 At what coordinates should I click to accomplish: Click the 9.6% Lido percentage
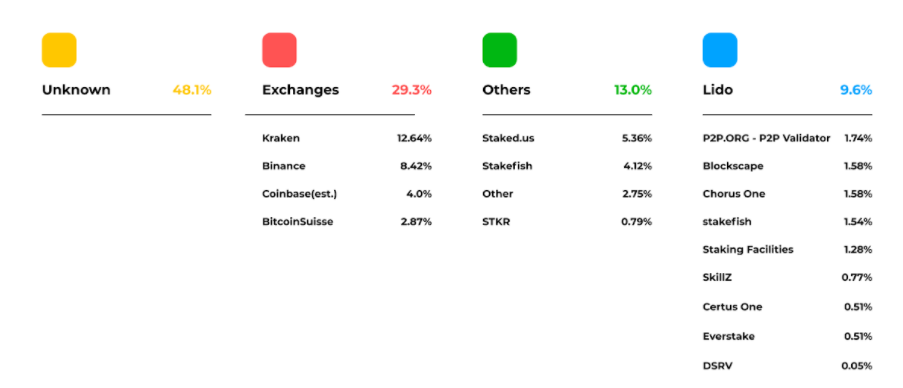856,90
